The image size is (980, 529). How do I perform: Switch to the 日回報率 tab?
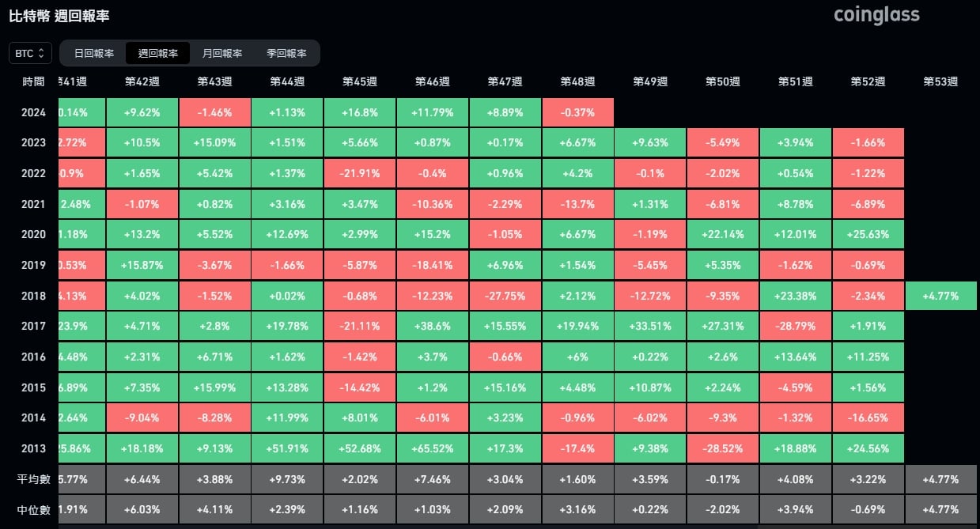[x=94, y=54]
